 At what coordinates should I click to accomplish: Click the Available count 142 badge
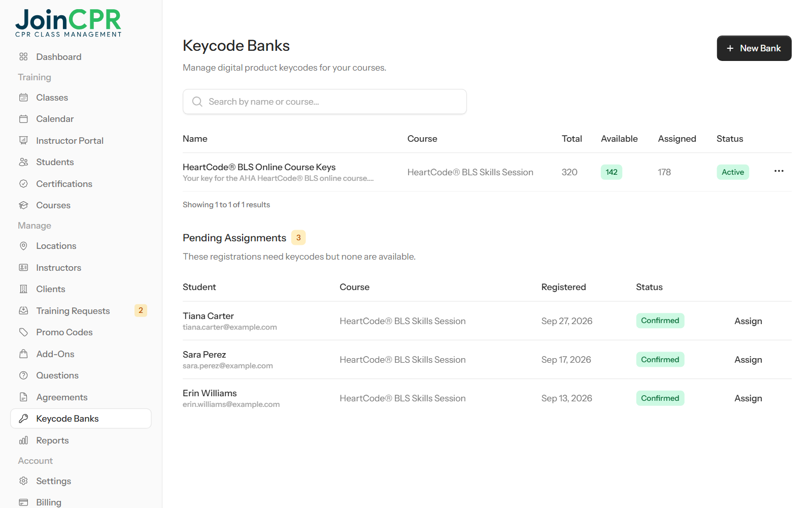[612, 172]
